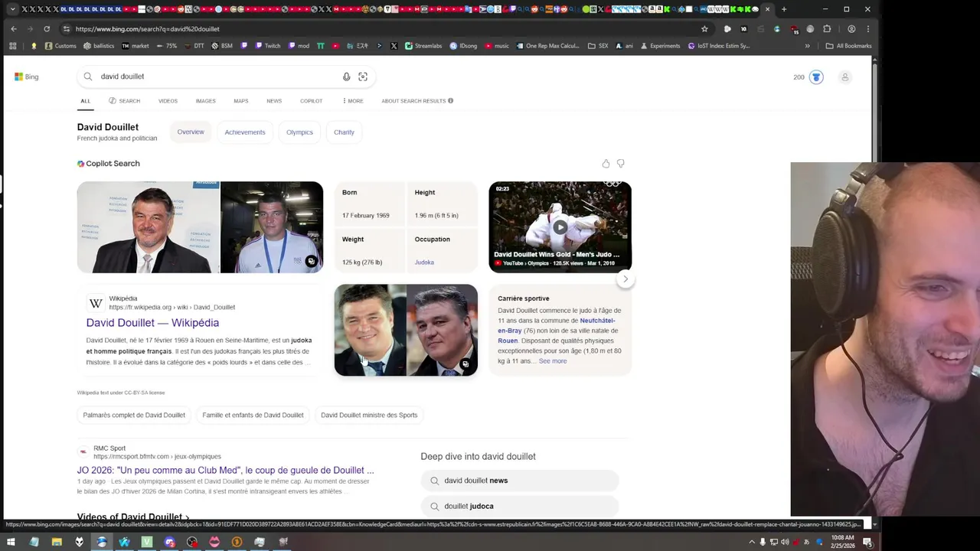Select the ALL results tab
980x551 pixels.
tap(85, 101)
